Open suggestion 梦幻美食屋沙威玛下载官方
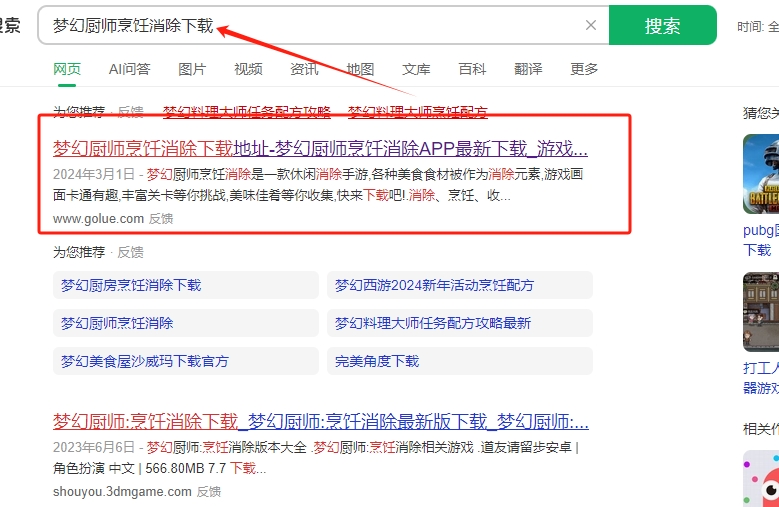This screenshot has height=507, width=779. click(x=186, y=361)
